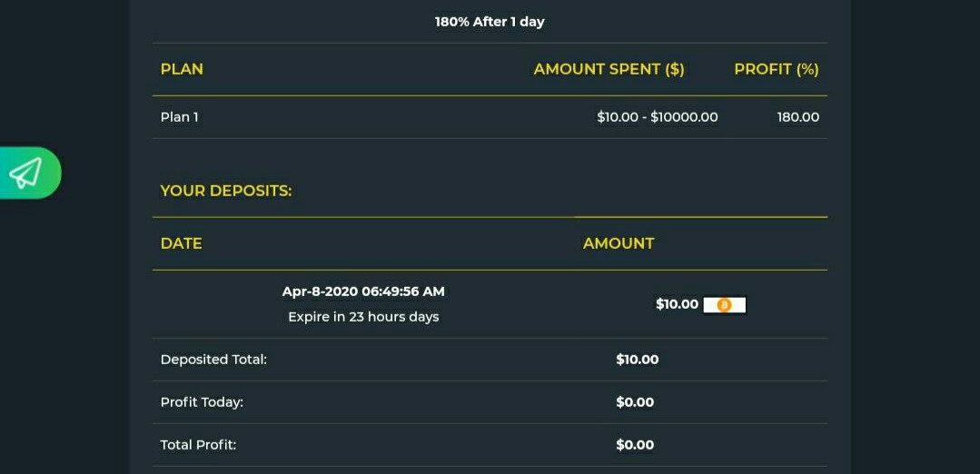
Task: Click the YOUR DEPOSITS heading
Action: click(x=226, y=191)
